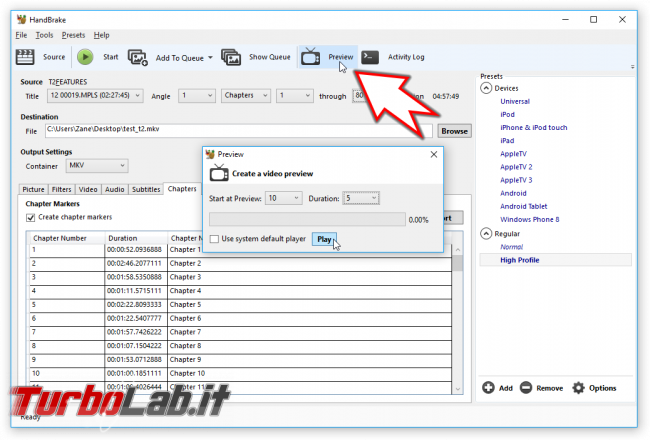Click the Chapter 2 name cell

(309, 263)
